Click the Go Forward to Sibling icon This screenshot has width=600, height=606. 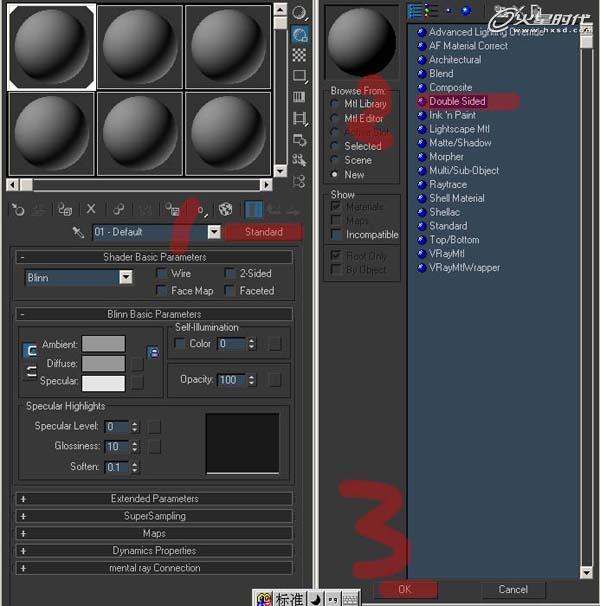(x=293, y=211)
